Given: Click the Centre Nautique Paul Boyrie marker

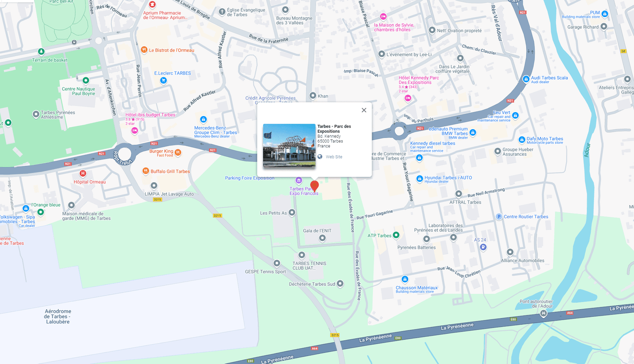Looking at the screenshot, I should pos(86,80).
